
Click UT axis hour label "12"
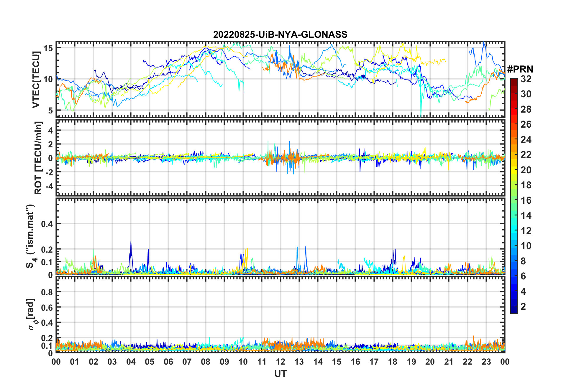(280, 362)
